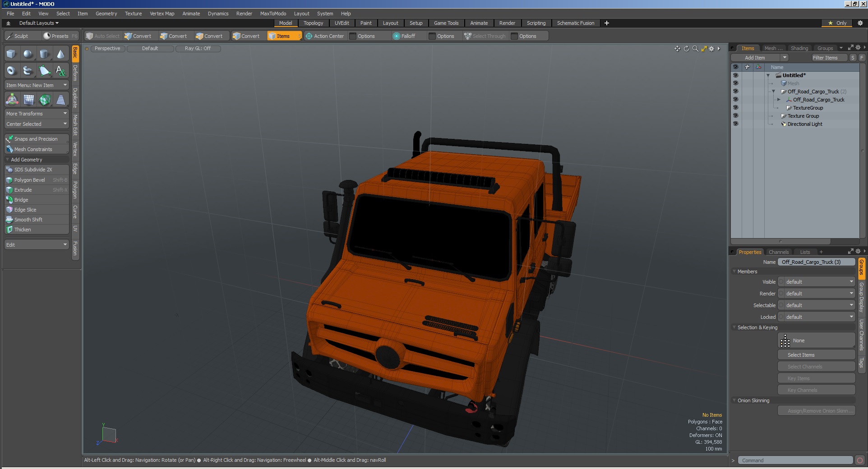Image resolution: width=868 pixels, height=469 pixels.
Task: Select the green checkered Flex tool
Action: pyautogui.click(x=45, y=100)
